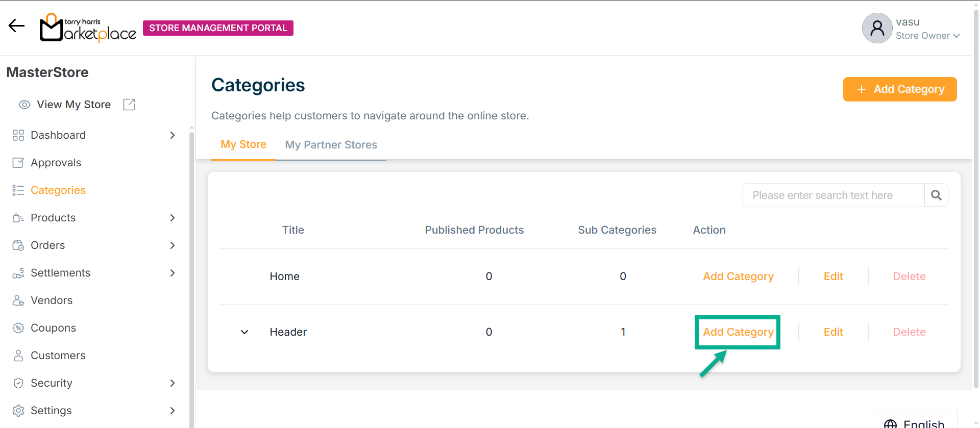Click the globe language icon

click(x=890, y=423)
